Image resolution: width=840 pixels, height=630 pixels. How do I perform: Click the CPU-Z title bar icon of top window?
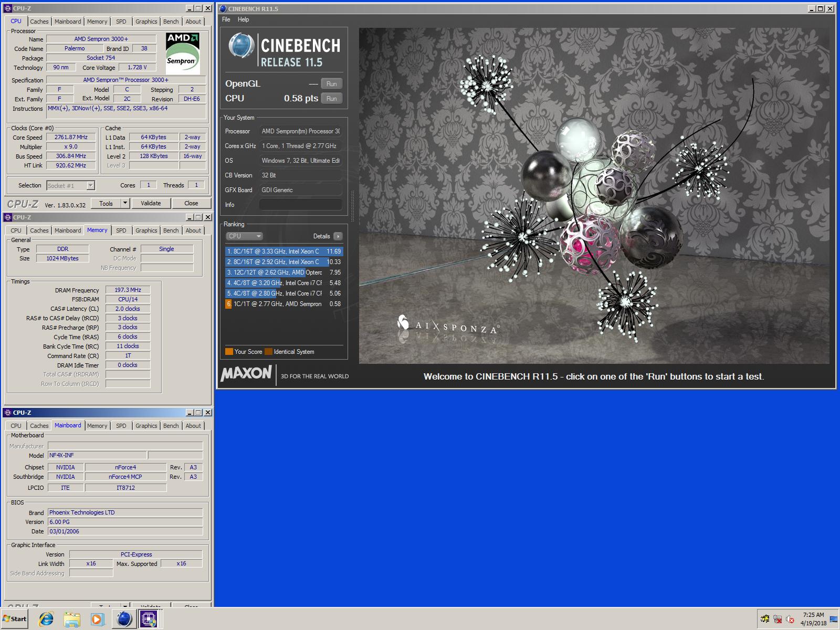coord(8,8)
